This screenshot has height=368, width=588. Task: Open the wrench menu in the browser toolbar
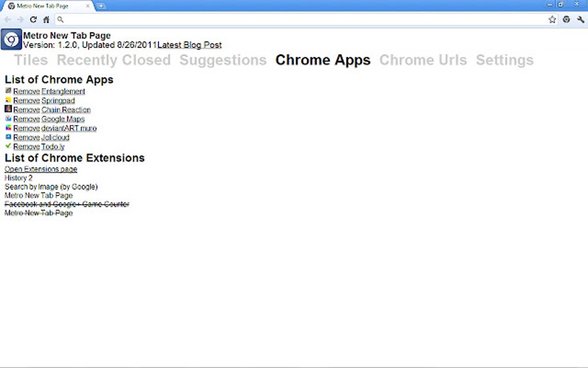click(579, 19)
